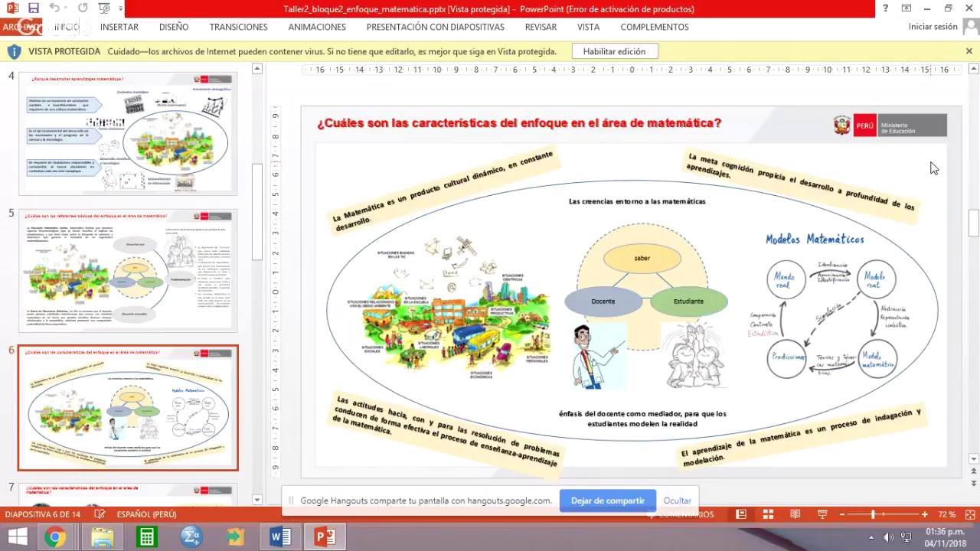Open the blue sigma math app on taskbar
The image size is (980, 551).
[191, 537]
